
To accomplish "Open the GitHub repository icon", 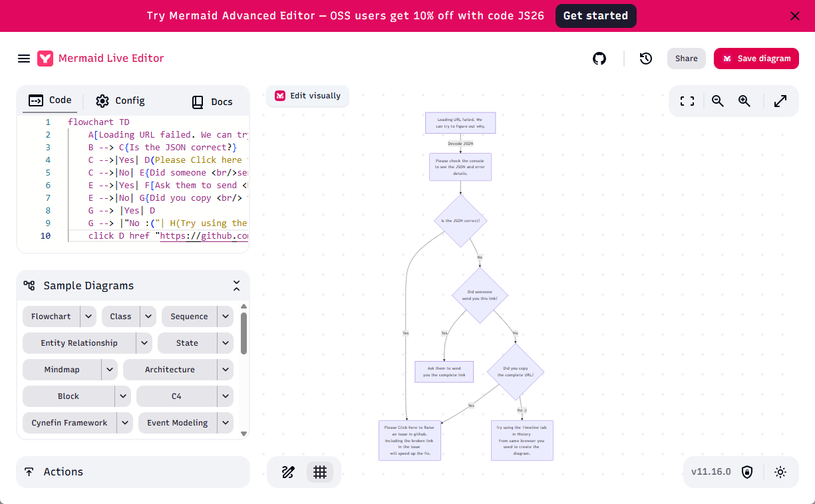I will (x=599, y=59).
